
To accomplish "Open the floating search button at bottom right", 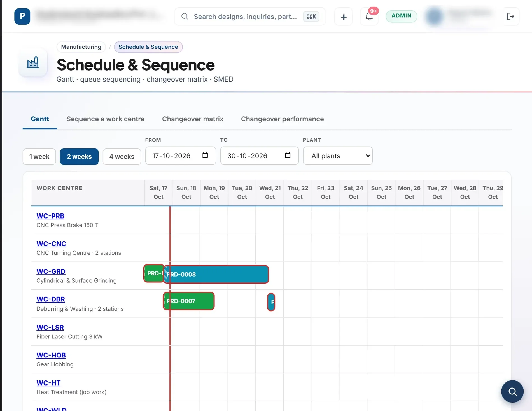I will pos(512,391).
